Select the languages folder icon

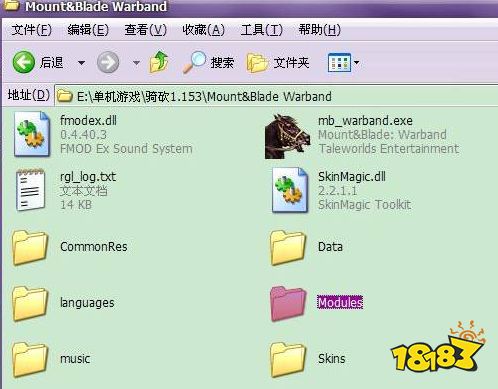[x=30, y=304]
